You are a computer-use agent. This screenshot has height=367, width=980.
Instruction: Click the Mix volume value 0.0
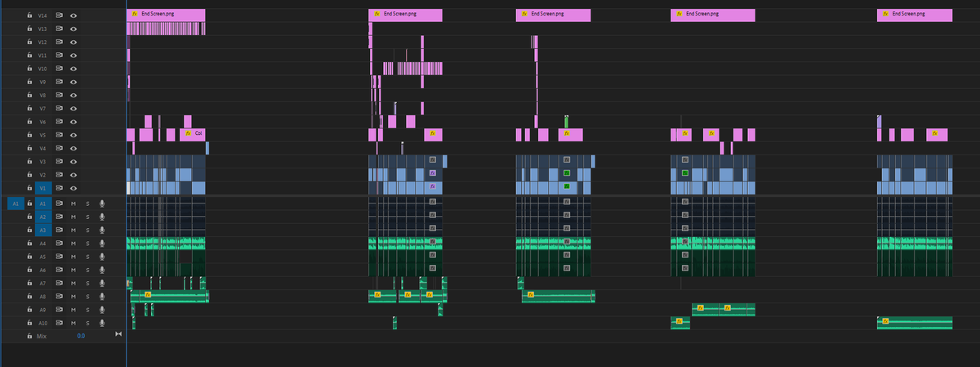(x=81, y=336)
